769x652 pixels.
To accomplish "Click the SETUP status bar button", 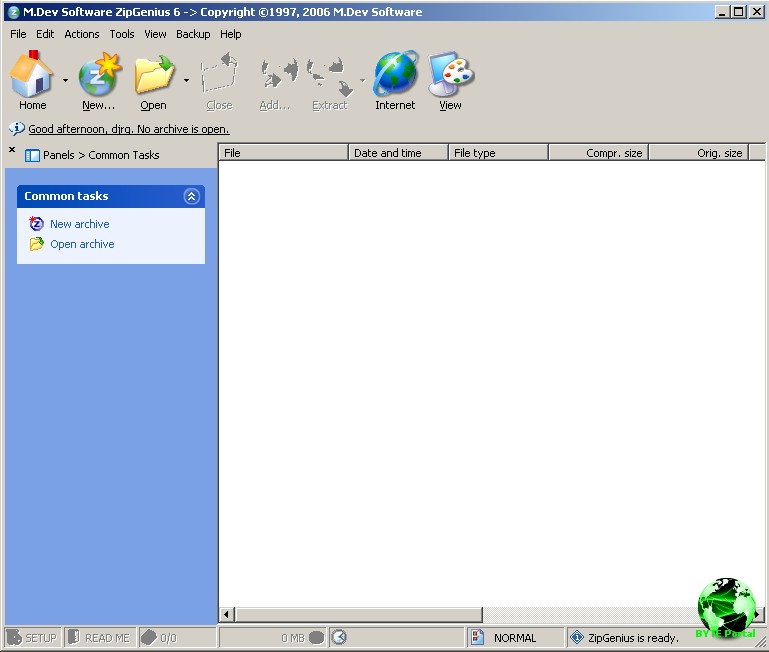I will coord(32,638).
